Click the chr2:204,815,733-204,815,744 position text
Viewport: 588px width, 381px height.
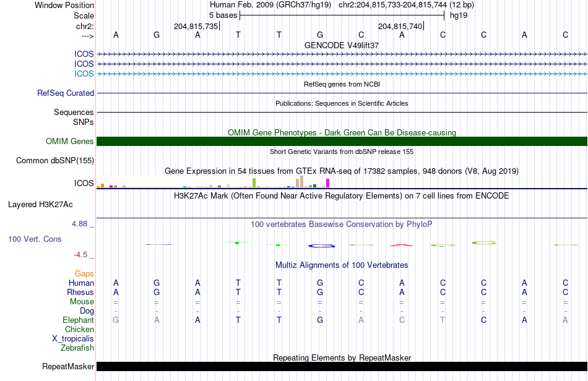pos(392,5)
